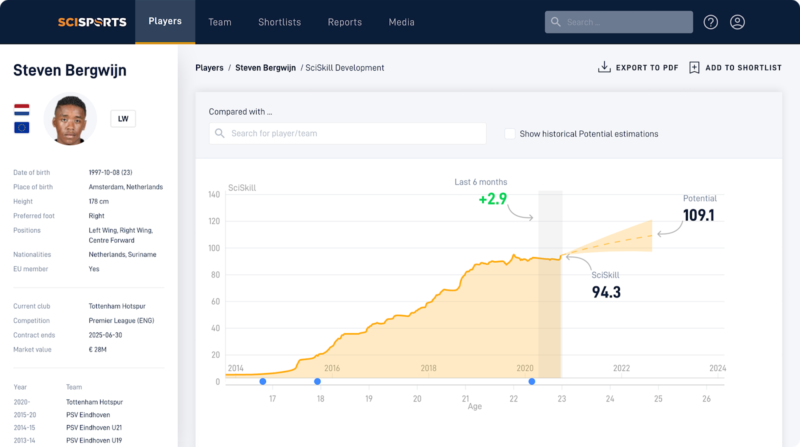800x447 pixels.
Task: Click Amsterdam, Netherlands birthplace value
Action: [x=126, y=187]
